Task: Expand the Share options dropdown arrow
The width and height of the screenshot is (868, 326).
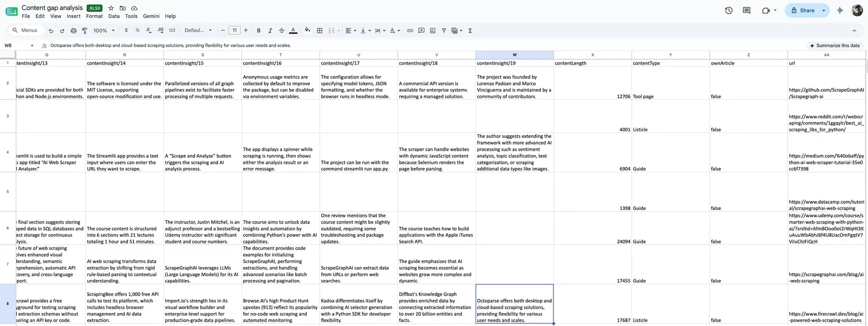Action: pyautogui.click(x=824, y=10)
